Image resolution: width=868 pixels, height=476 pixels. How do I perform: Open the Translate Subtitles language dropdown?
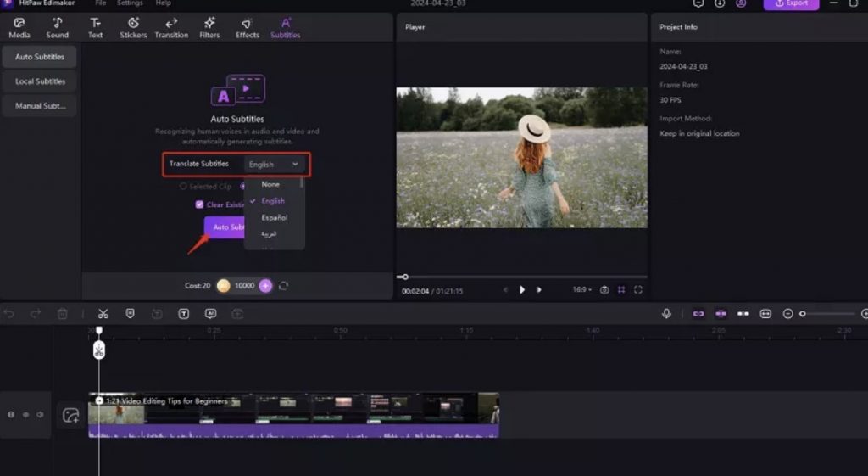coord(274,164)
